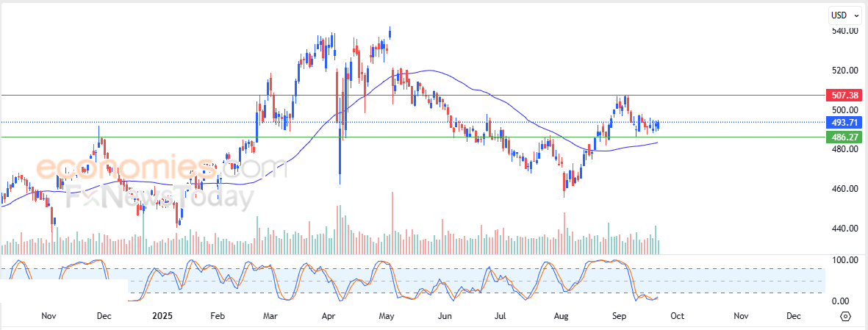Click the 100.00 oscillator scale label
The image size is (868, 330).
pos(844,259)
